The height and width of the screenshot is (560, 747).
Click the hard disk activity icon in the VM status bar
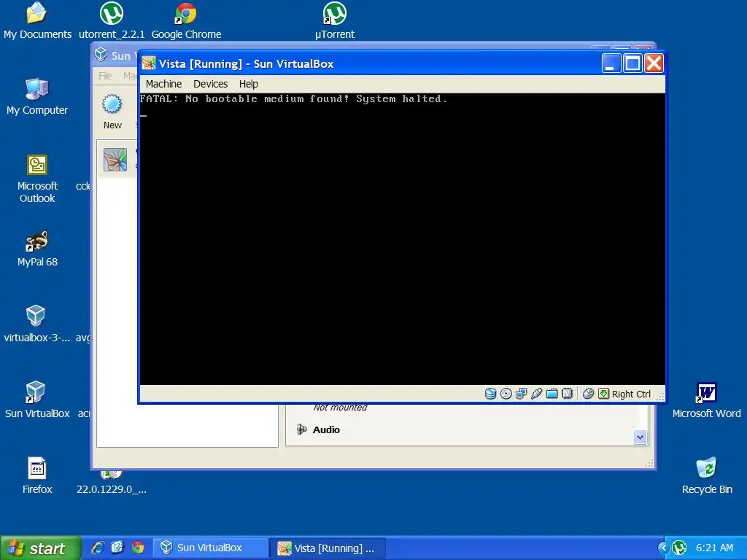point(490,394)
